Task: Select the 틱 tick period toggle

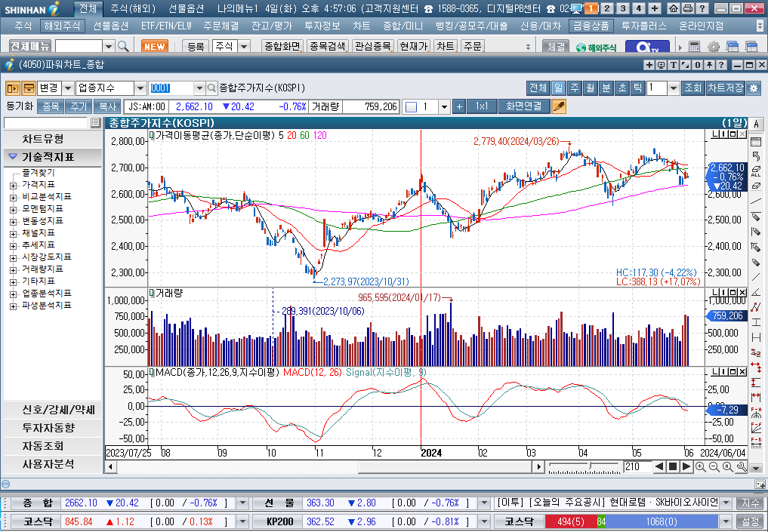Action: [637, 88]
